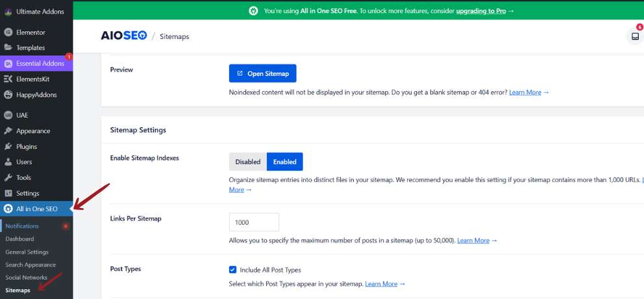The image size is (644, 299).
Task: Click the Settings sliders icon
Action: click(8, 193)
